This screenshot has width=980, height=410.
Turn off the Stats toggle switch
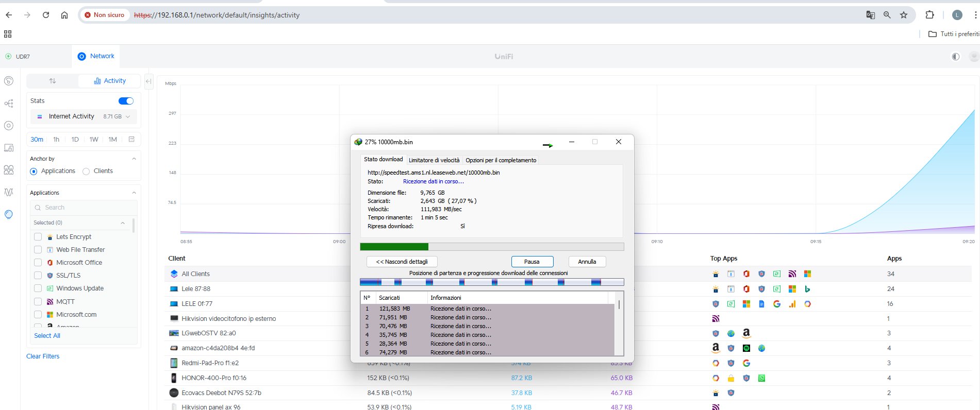[x=126, y=101]
